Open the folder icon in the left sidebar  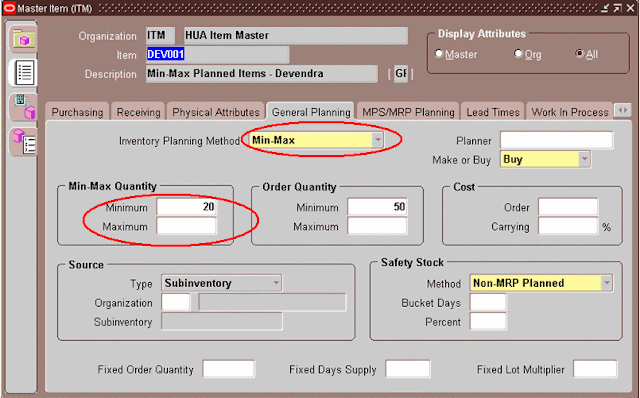(x=23, y=39)
